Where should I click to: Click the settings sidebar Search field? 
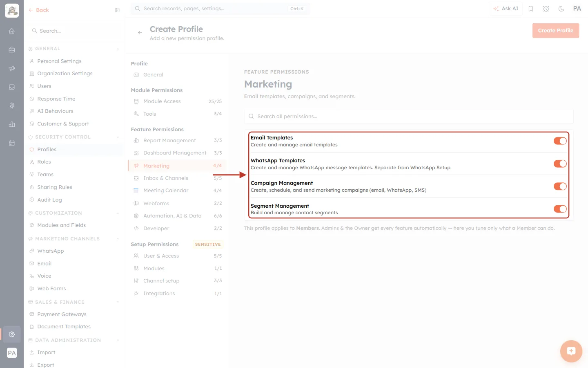click(x=74, y=31)
